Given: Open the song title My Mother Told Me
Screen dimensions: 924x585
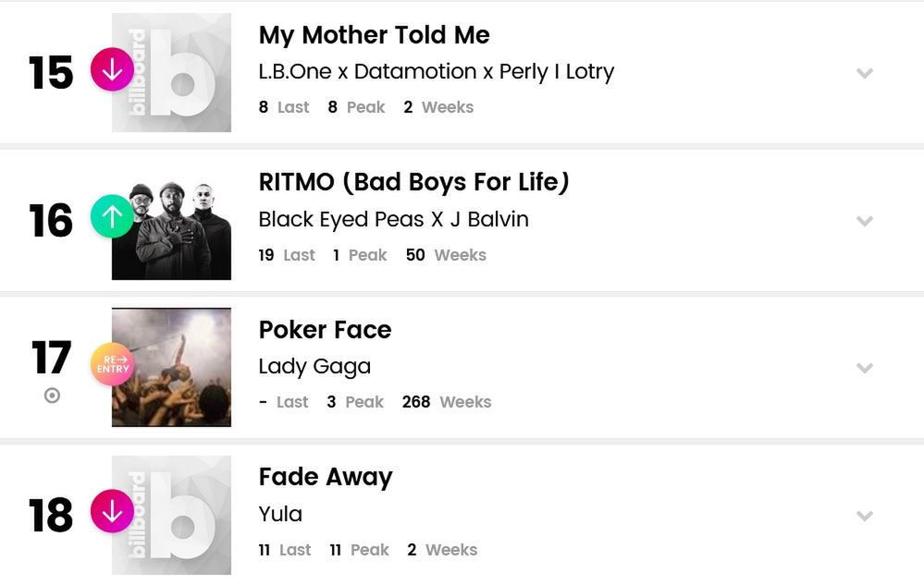Looking at the screenshot, I should click(374, 35).
